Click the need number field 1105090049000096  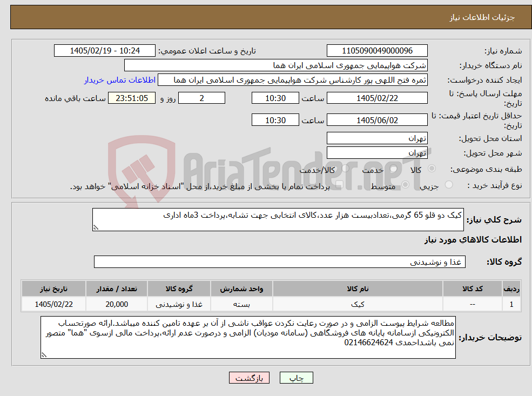(x=377, y=51)
